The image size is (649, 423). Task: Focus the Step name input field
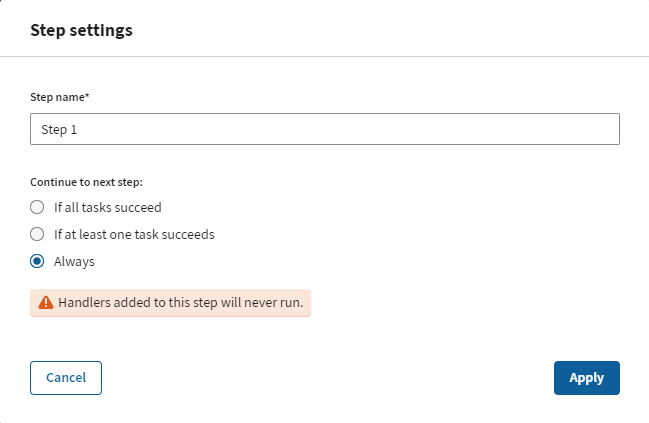[x=325, y=129]
